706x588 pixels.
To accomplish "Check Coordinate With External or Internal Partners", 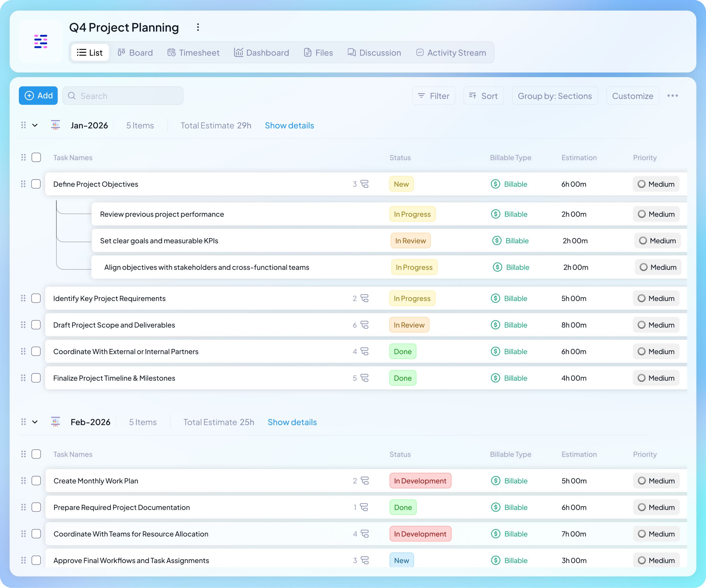I will 36,351.
